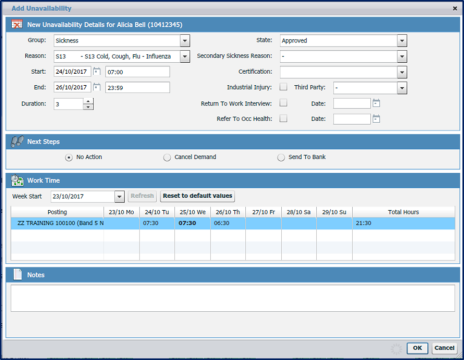Increase the Duration value
Image resolution: width=464 pixels, height=360 pixels.
pos(88,101)
